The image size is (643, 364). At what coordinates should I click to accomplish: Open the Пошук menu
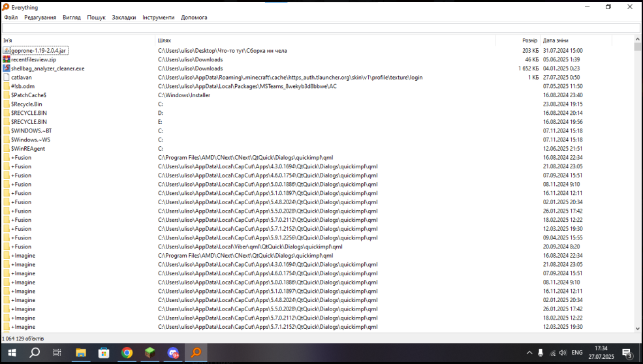[96, 17]
